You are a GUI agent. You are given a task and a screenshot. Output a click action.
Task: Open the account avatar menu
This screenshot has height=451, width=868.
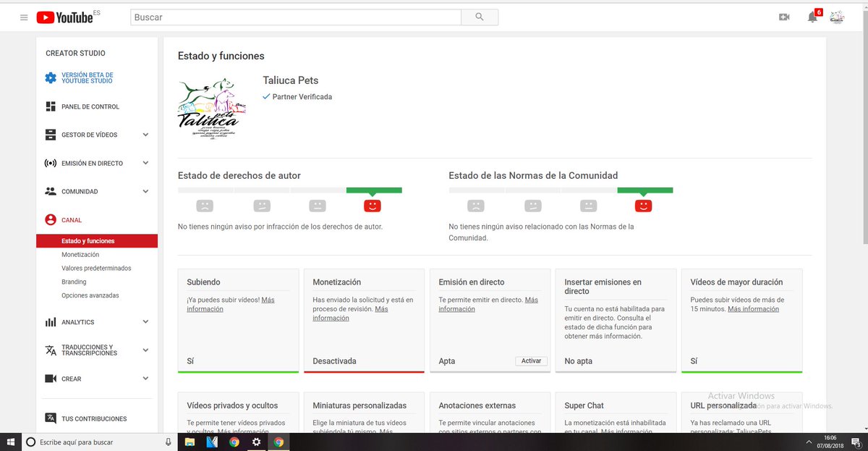point(837,17)
